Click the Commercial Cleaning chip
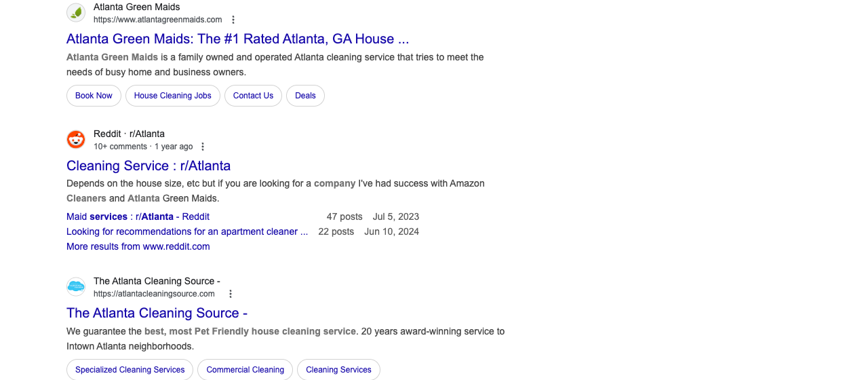 pos(245,370)
